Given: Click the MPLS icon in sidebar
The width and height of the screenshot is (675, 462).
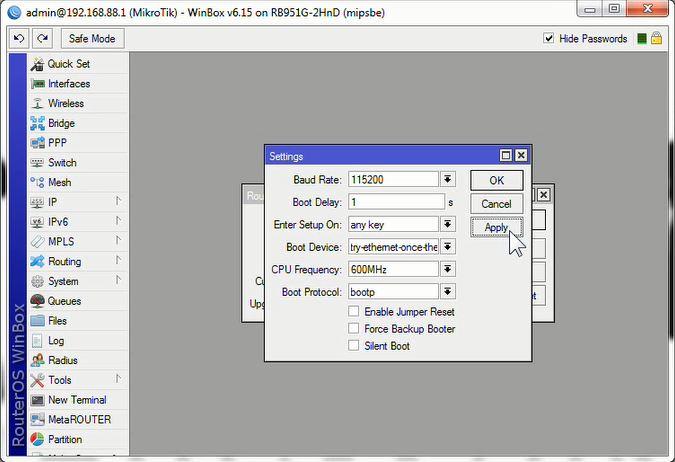Looking at the screenshot, I should coord(37,242).
